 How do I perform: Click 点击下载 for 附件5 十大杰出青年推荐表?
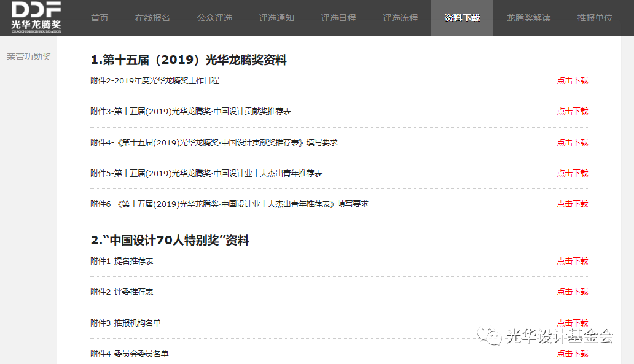point(572,173)
